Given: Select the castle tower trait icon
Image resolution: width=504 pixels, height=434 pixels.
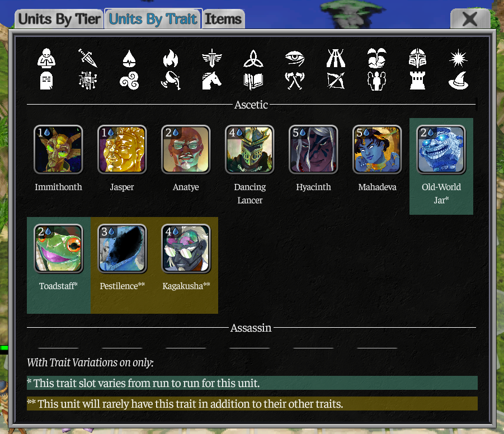Looking at the screenshot, I should pyautogui.click(x=417, y=81).
